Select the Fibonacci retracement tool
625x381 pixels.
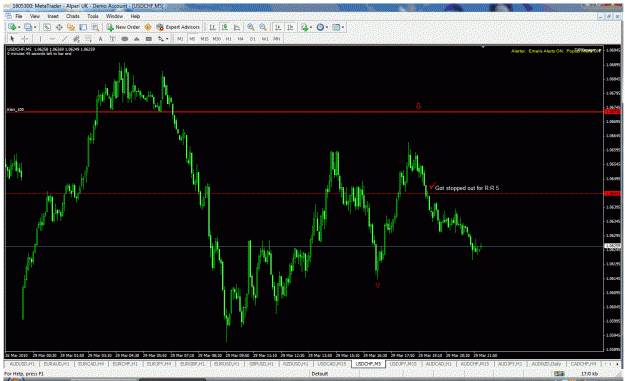point(88,39)
